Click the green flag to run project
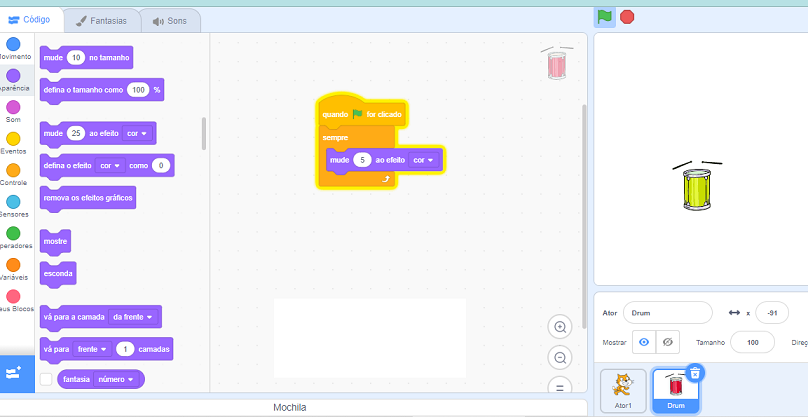The image size is (808, 417). (605, 16)
